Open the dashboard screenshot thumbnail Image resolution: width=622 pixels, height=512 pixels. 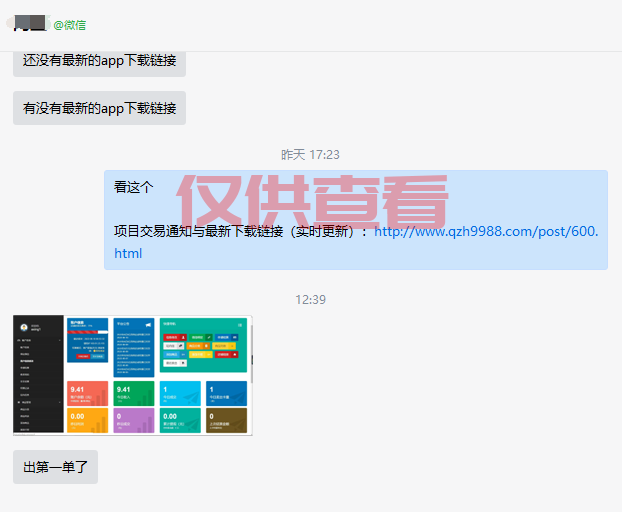(132, 375)
